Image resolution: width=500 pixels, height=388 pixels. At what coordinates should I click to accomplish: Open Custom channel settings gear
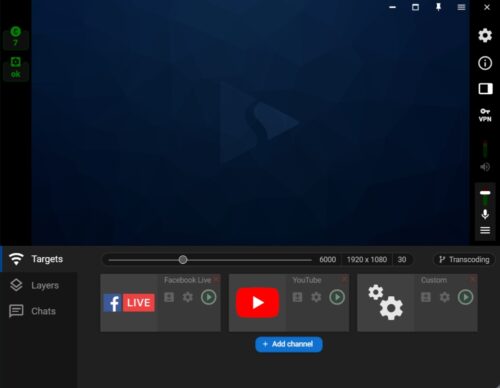(x=444, y=297)
